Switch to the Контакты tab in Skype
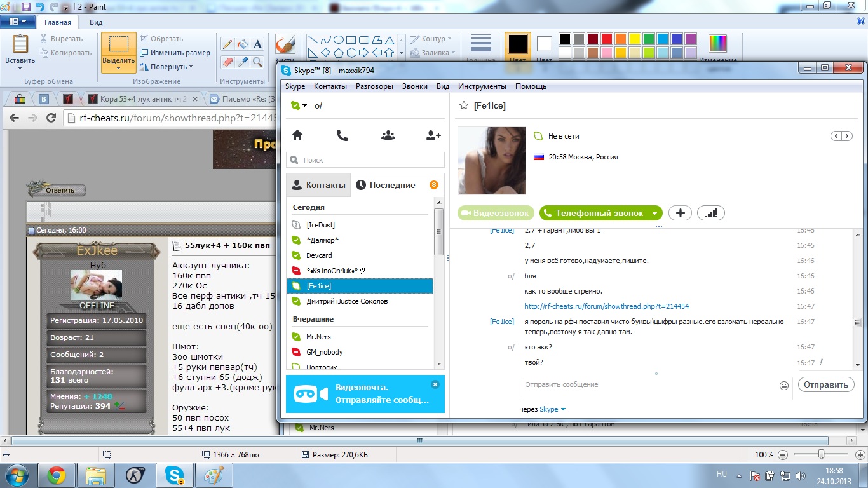 click(x=318, y=185)
